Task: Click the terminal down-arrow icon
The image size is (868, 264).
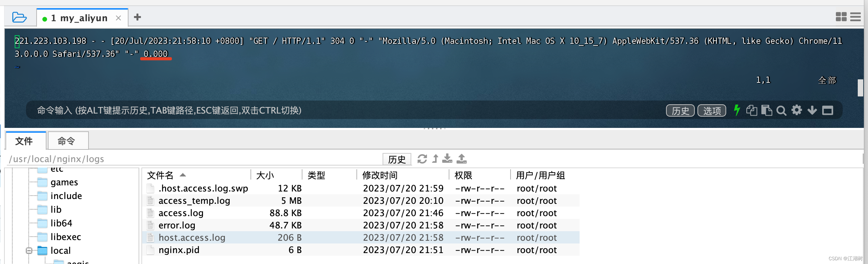Action: tap(812, 110)
